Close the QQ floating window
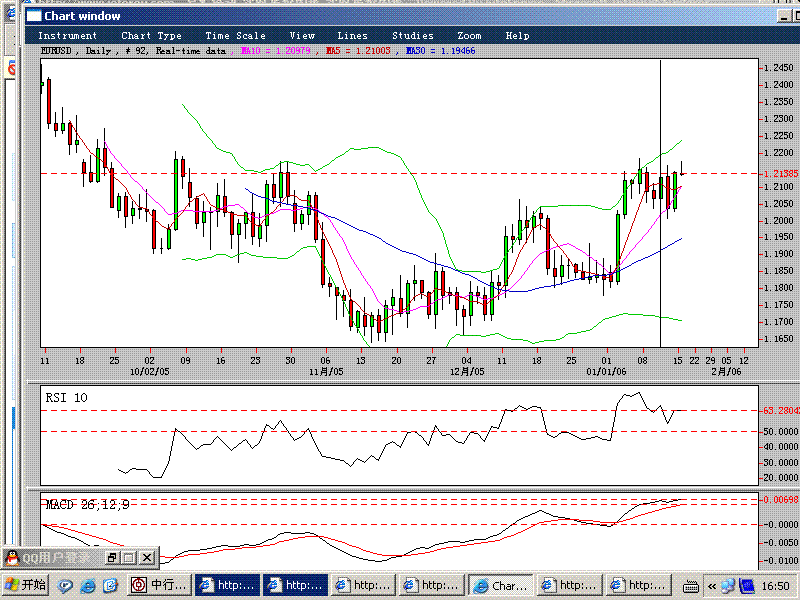This screenshot has height=600, width=800. 147,558
